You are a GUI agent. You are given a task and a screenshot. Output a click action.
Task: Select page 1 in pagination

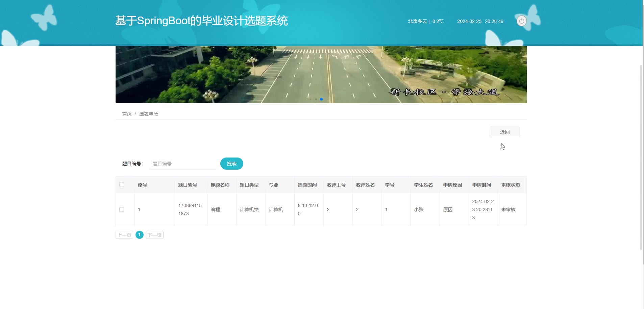click(x=140, y=235)
